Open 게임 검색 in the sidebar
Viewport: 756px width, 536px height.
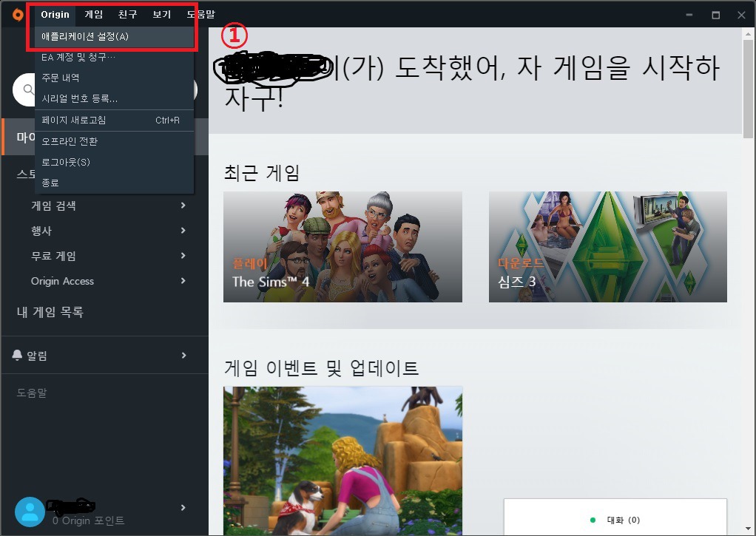pos(53,206)
